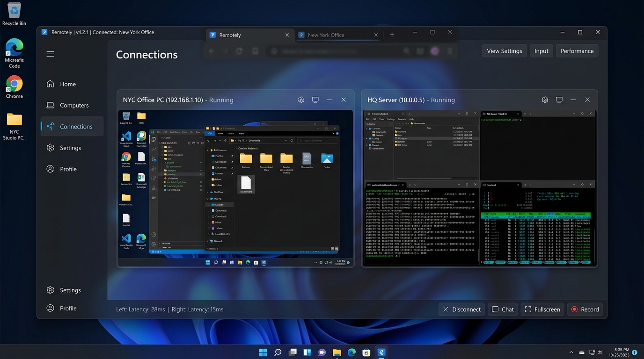
Task: Open File Explorer from the taskbar
Action: (337, 352)
